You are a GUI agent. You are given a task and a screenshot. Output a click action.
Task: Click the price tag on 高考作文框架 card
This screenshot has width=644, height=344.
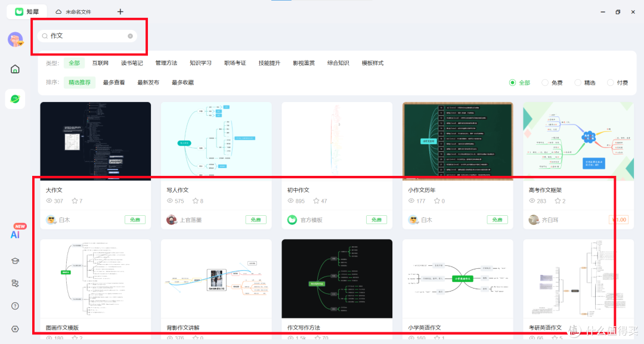point(619,220)
